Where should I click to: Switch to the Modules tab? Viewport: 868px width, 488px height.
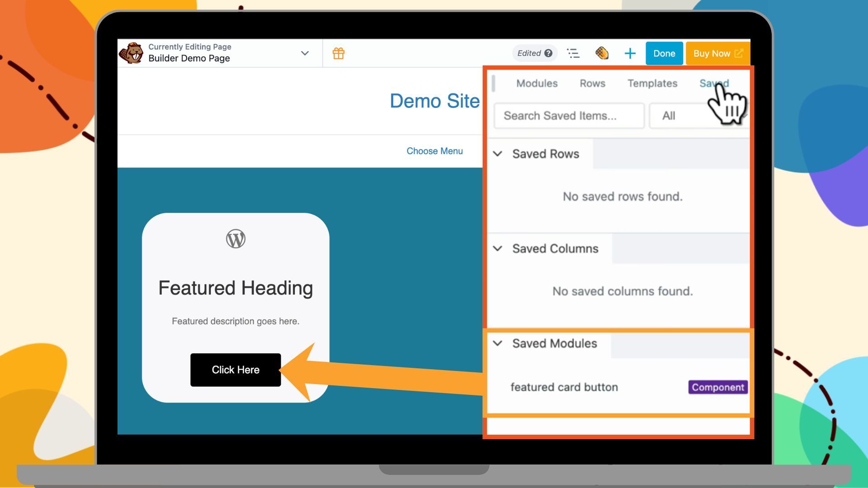(x=537, y=84)
